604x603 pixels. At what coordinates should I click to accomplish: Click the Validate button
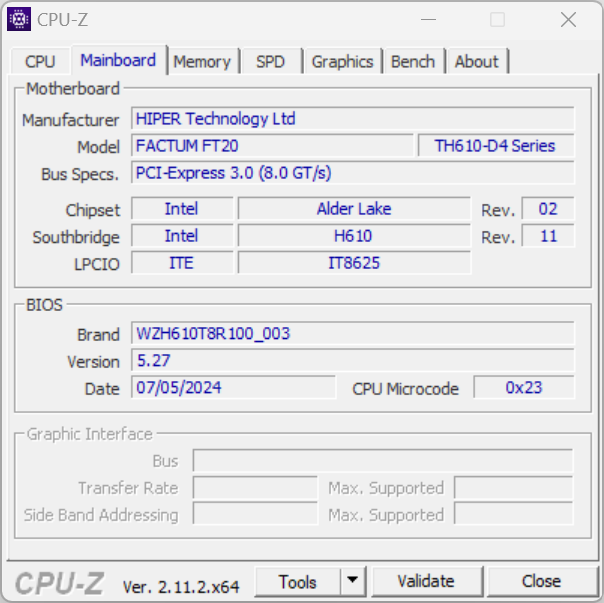(426, 581)
